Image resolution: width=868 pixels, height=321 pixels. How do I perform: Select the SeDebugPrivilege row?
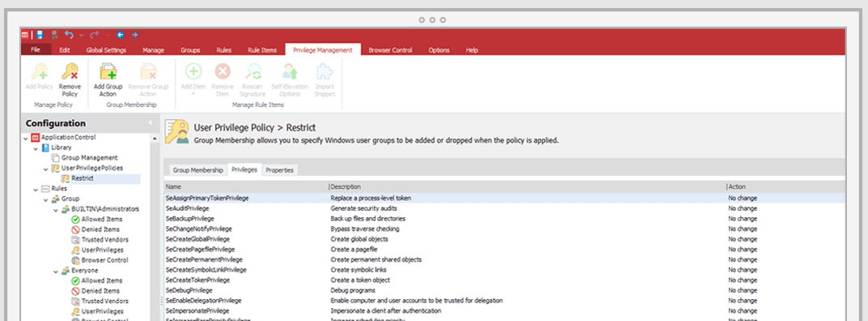point(505,290)
